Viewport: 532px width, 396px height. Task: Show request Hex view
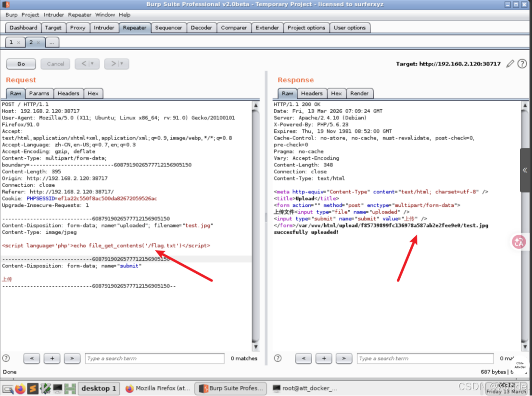pos(93,93)
